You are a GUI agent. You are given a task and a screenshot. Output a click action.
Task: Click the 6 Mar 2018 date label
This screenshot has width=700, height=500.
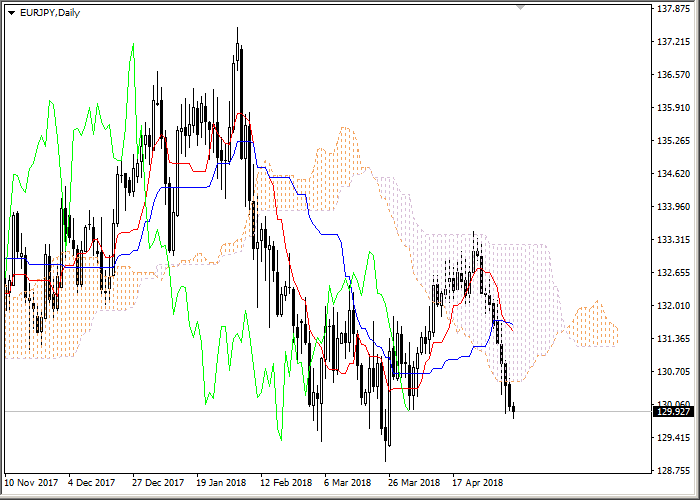(349, 483)
